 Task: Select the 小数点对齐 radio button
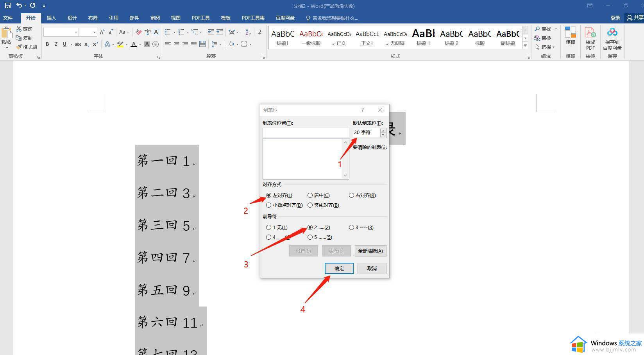click(268, 205)
